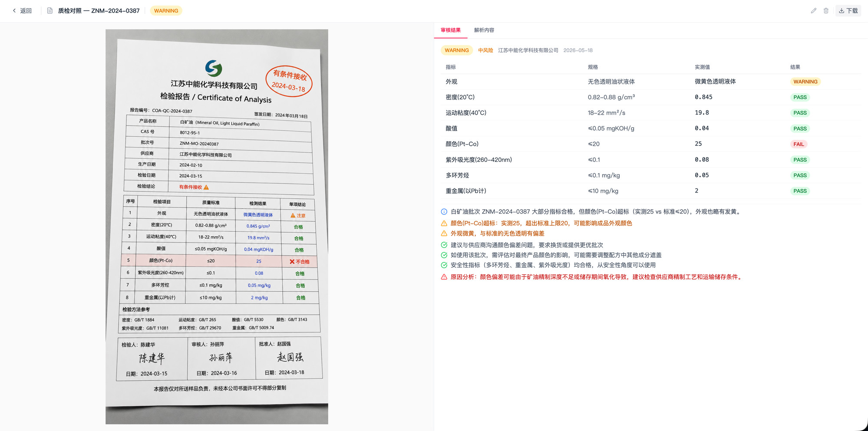The image size is (868, 431).
Task: Click the red 有条件接收 stamp on the document
Action: pos(289,81)
